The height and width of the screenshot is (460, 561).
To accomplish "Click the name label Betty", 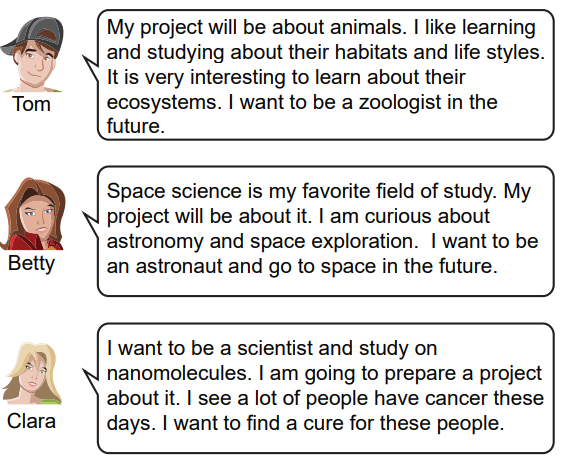I will (31, 264).
